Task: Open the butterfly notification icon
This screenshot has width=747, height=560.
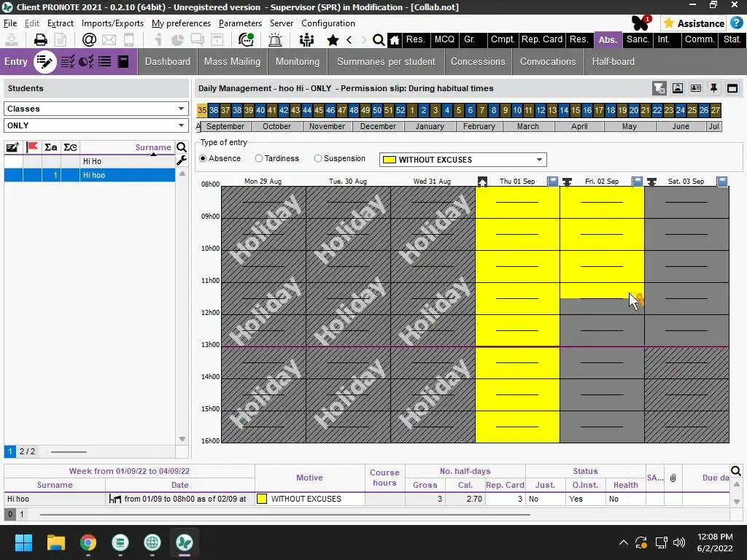Action: [640, 23]
